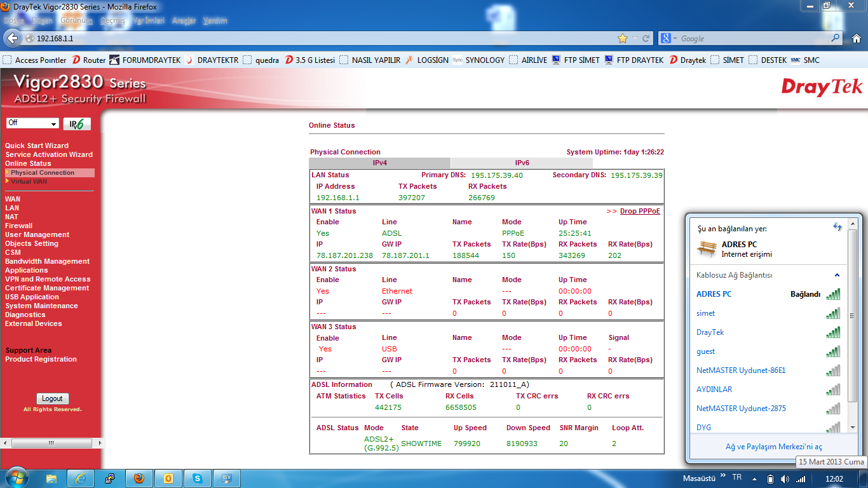The height and width of the screenshot is (488, 868).
Task: Click the Firefox home icon
Action: 854,39
